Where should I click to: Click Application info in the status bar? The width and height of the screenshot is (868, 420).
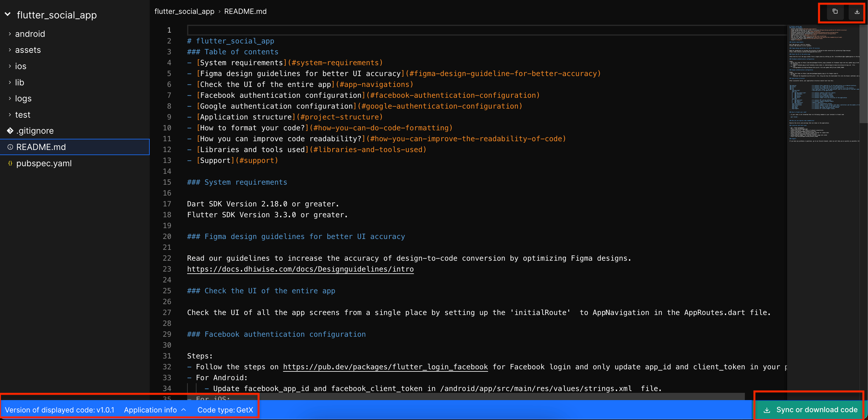tap(150, 410)
